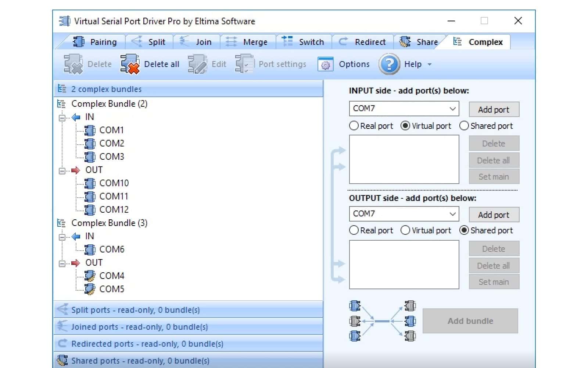Select COM11 in the tree
This screenshot has height=368, width=588.
point(114,197)
